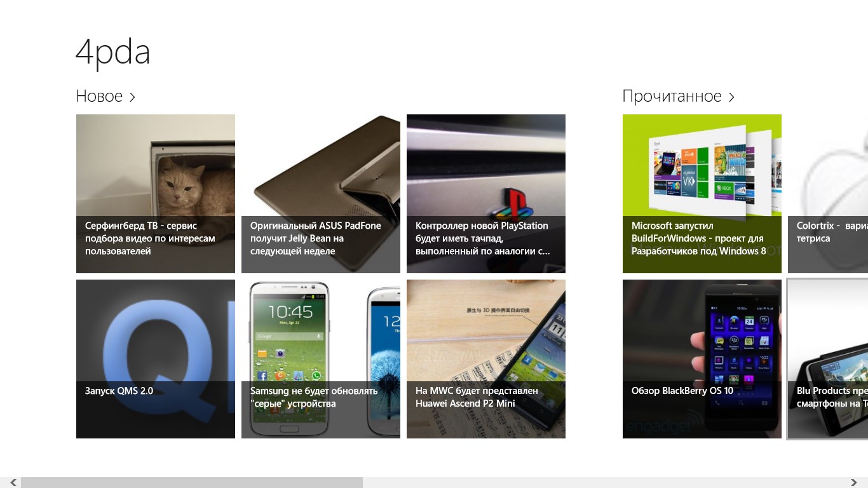
Task: Open the PlayStation controller article tile
Action: click(x=486, y=194)
